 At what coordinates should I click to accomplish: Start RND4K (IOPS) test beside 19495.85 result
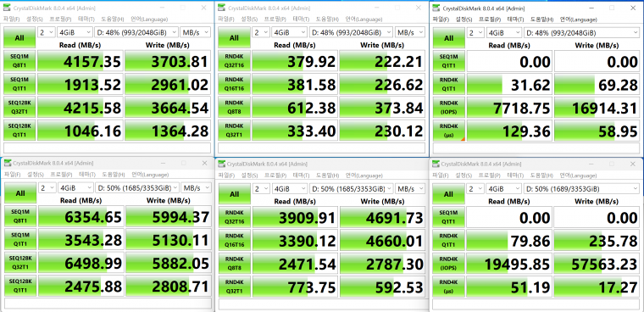point(448,264)
